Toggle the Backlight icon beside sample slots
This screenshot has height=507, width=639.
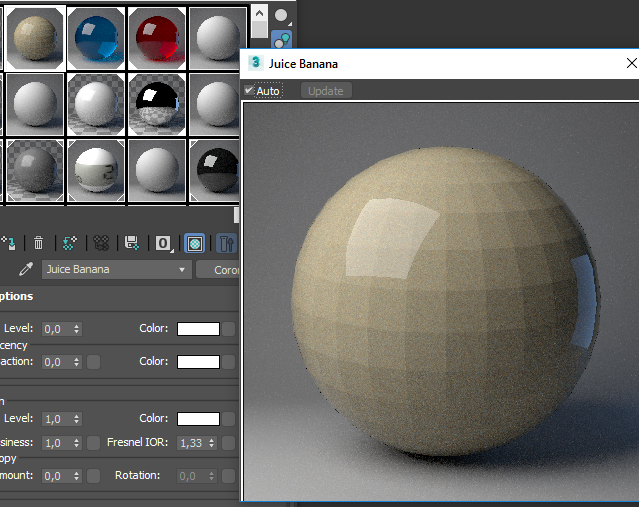[282, 40]
